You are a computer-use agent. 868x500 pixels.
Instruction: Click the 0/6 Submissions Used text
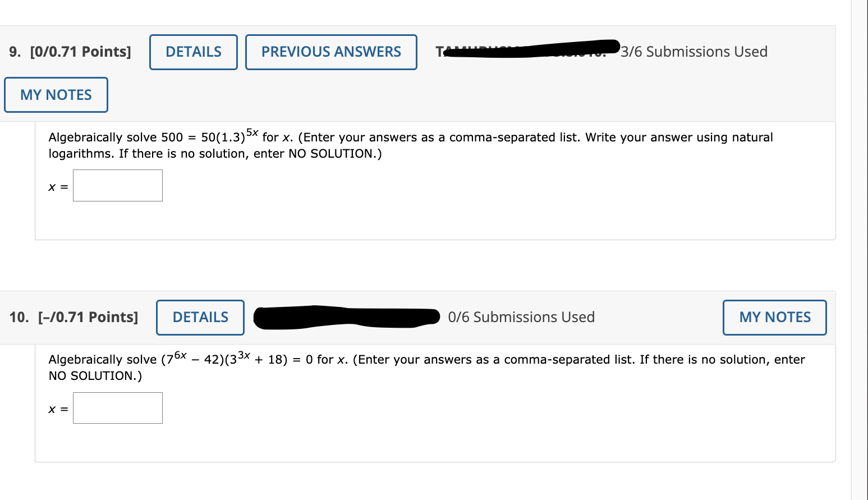pyautogui.click(x=521, y=317)
